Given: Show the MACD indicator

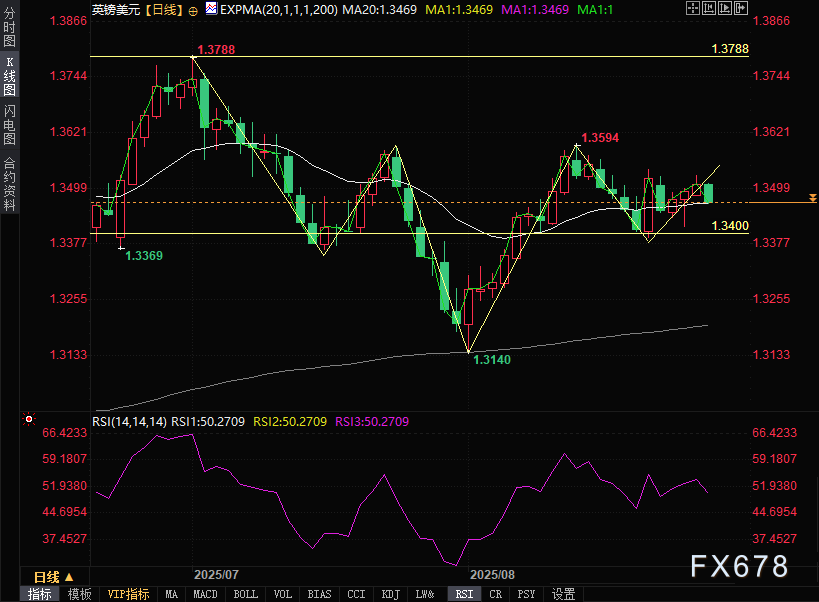Looking at the screenshot, I should point(205,594).
